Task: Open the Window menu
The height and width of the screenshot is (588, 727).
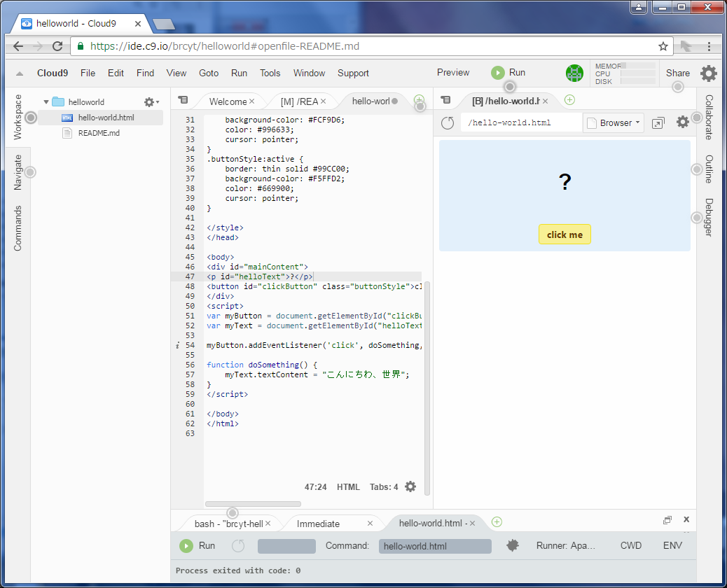Action: click(x=309, y=73)
